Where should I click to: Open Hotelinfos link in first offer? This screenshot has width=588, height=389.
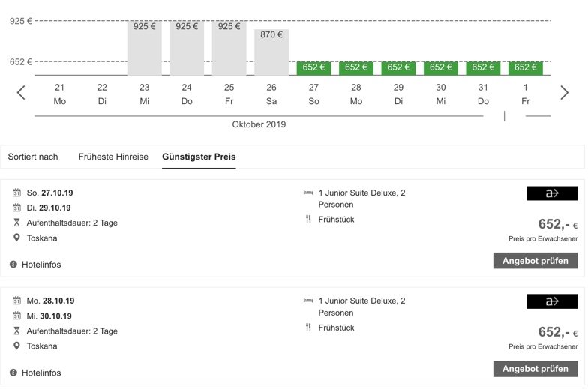point(41,265)
